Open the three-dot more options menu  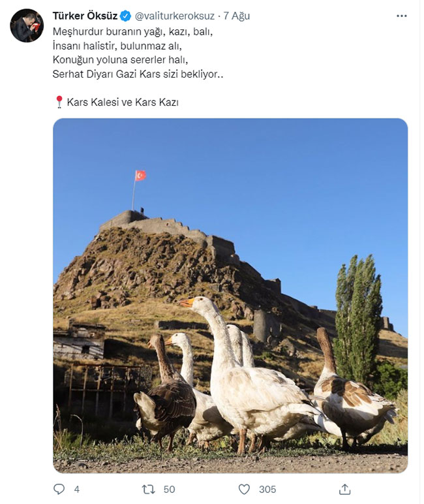(402, 16)
